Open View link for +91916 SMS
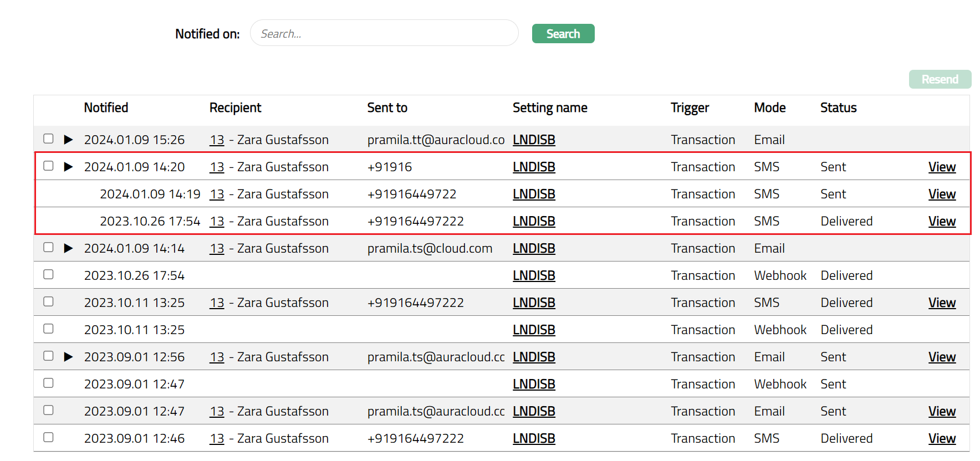This screenshot has height=461, width=980. (x=941, y=167)
